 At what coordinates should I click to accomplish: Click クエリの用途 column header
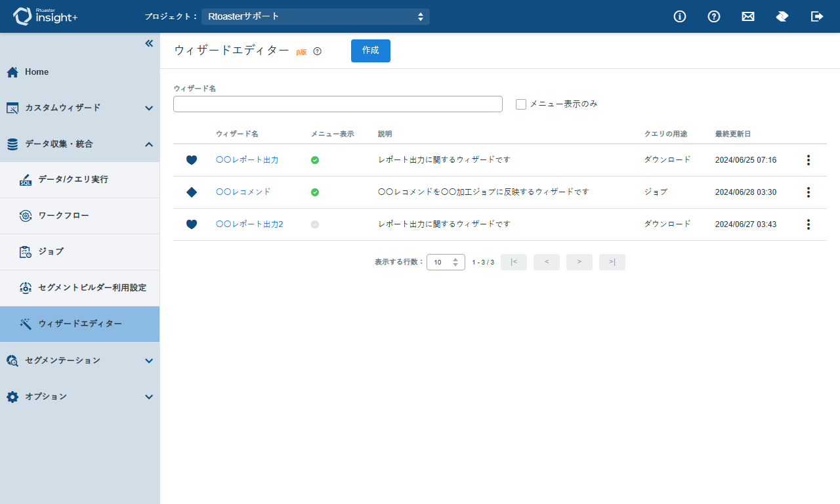666,134
